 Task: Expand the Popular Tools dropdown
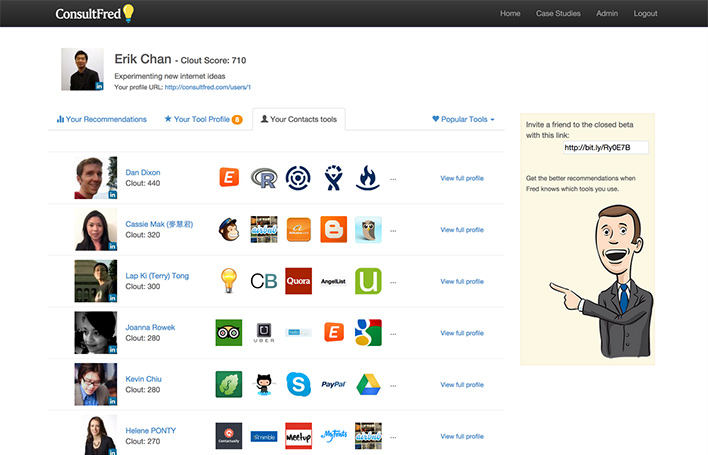click(x=463, y=119)
